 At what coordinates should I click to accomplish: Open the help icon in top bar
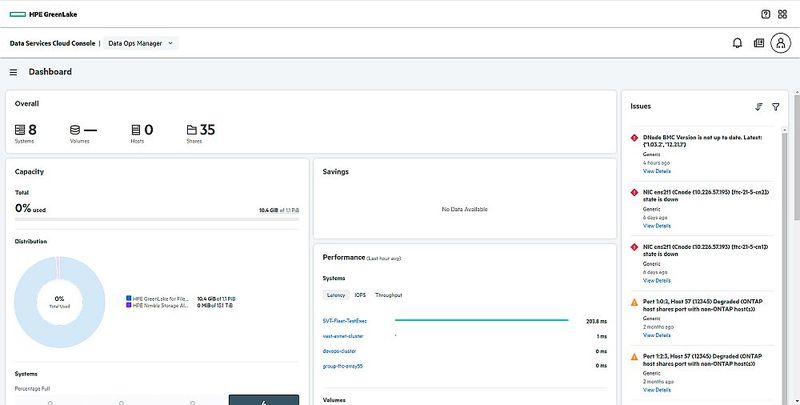tap(765, 14)
